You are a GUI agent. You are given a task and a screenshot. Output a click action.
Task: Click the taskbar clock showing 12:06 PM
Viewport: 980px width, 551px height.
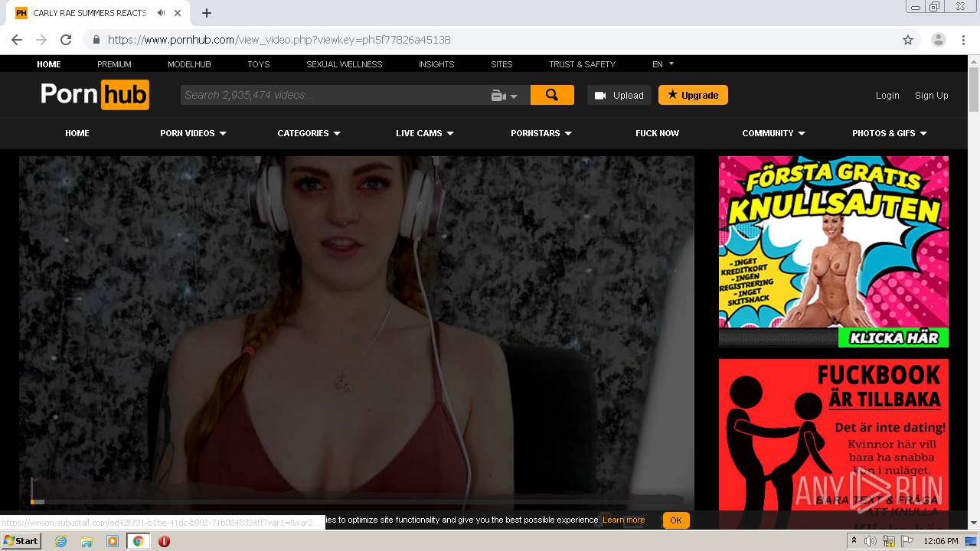(941, 541)
